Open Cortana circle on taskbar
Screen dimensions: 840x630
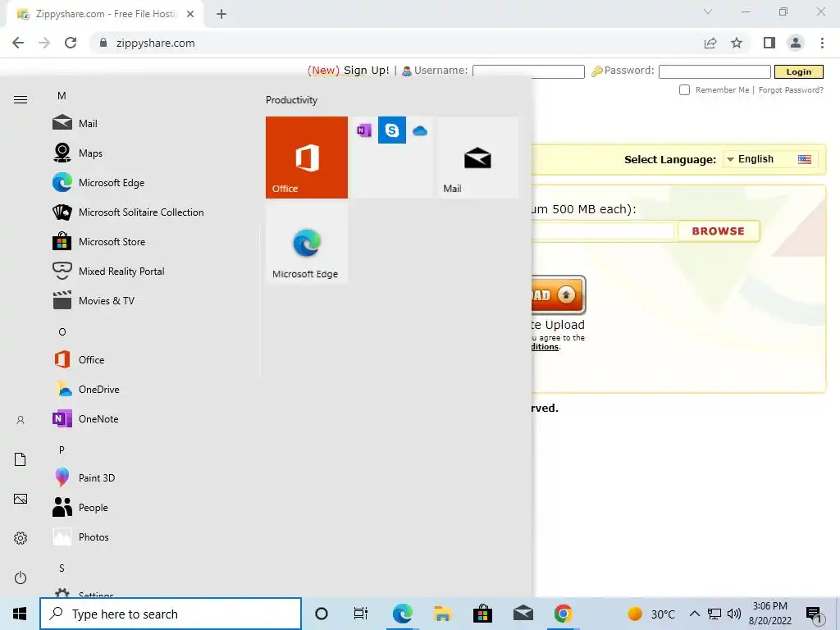tap(322, 614)
